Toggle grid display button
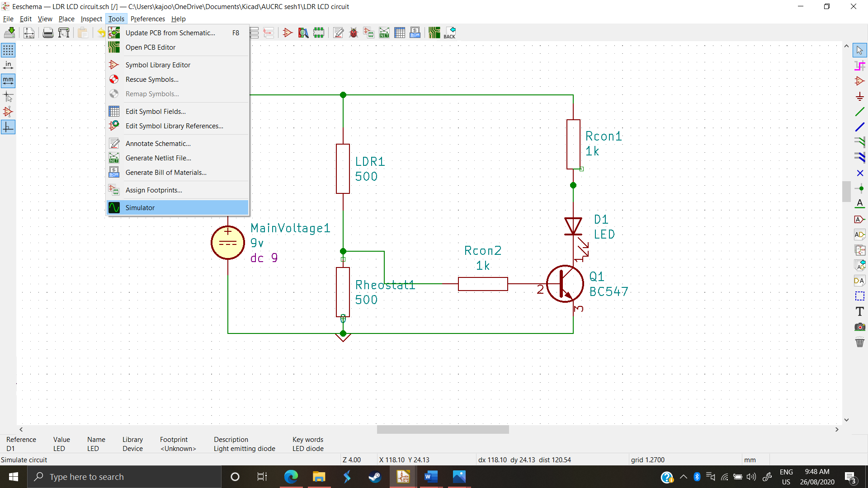The height and width of the screenshot is (488, 868). pos(8,50)
